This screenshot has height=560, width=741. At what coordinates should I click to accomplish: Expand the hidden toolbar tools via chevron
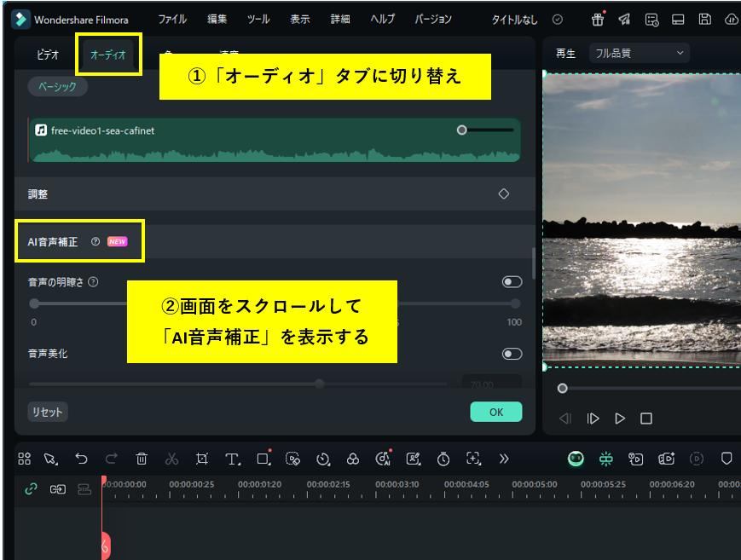coord(504,459)
